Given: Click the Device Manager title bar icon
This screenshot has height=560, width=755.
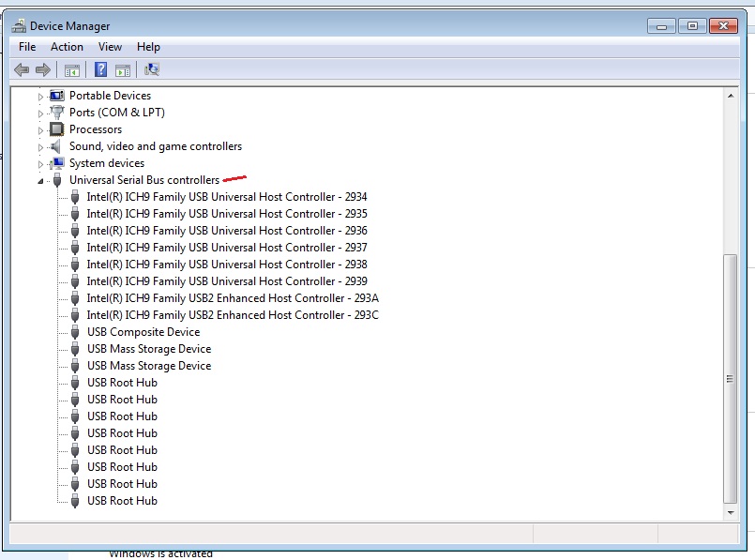Looking at the screenshot, I should coord(19,25).
